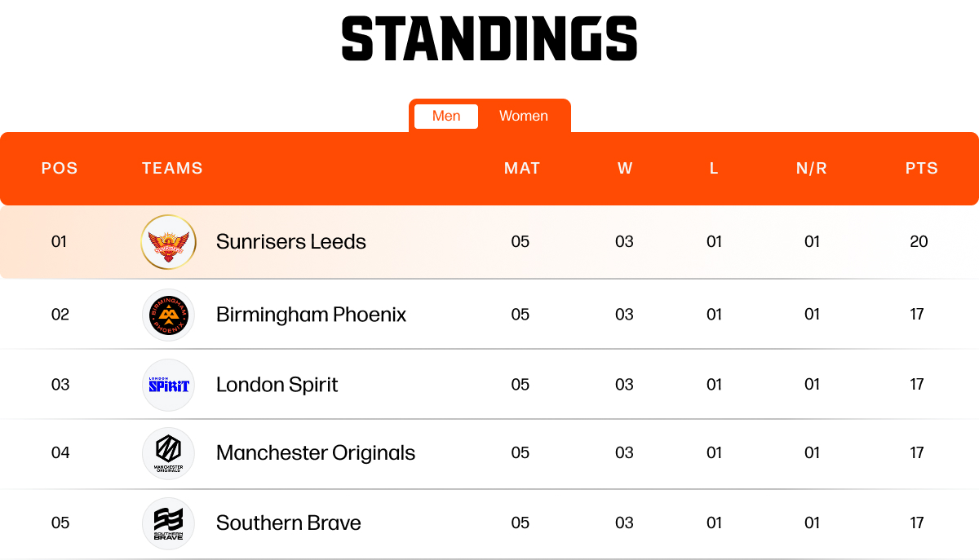Screen dimensions: 979x560
Task: Click the TEAMS column header
Action: [x=172, y=169]
